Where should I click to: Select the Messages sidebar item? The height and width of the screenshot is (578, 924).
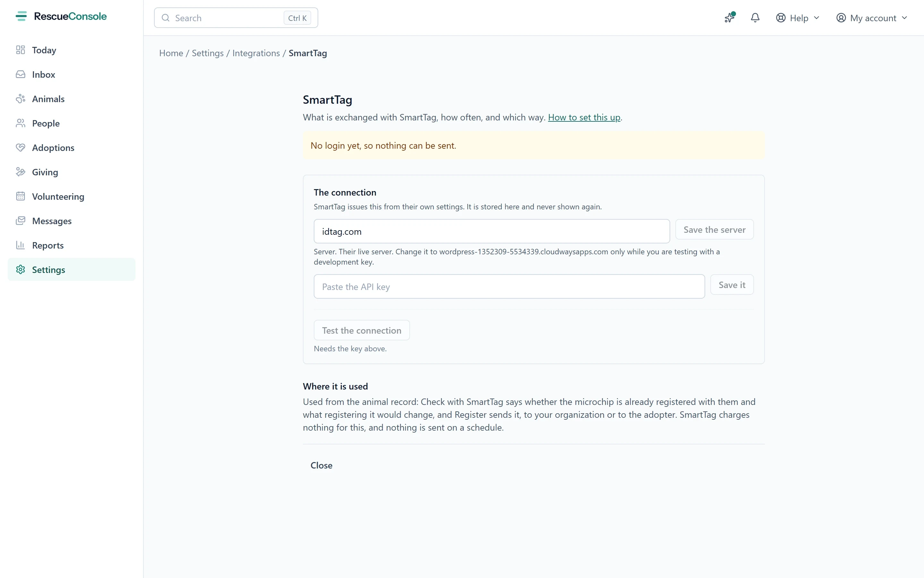coord(72,221)
